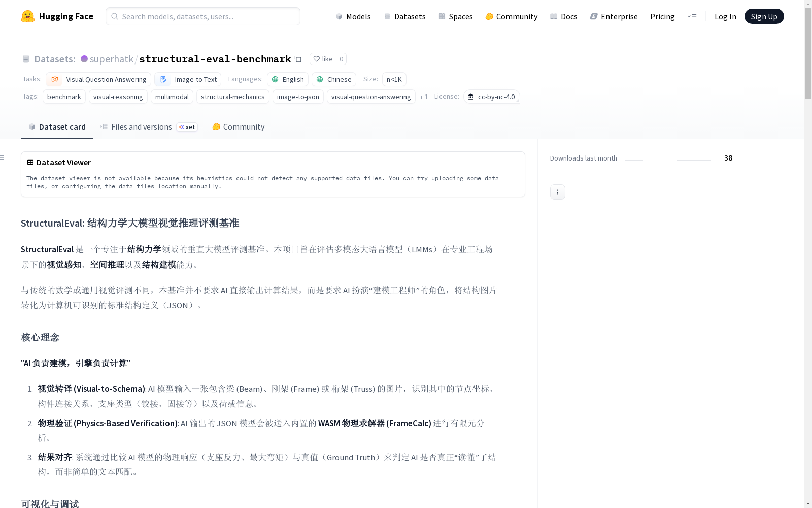The image size is (812, 508).
Task: Click the n<1K size tag
Action: coord(394,79)
